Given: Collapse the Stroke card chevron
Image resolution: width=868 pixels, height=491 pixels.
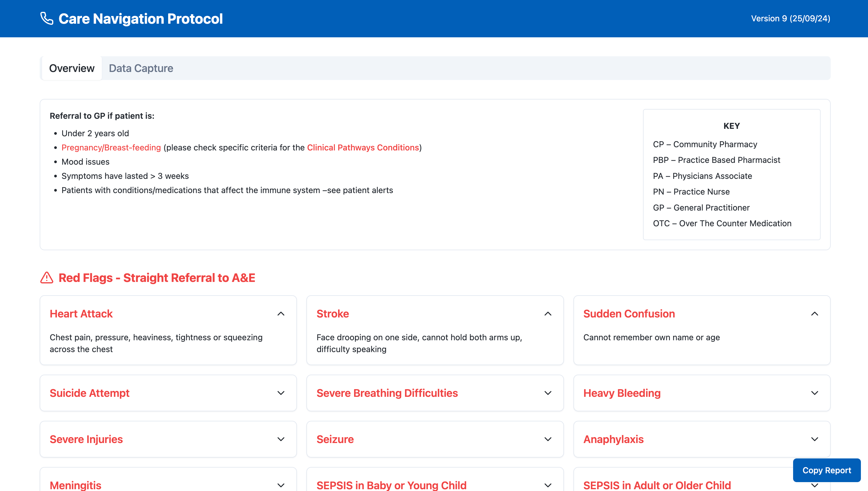Looking at the screenshot, I should pos(548,314).
